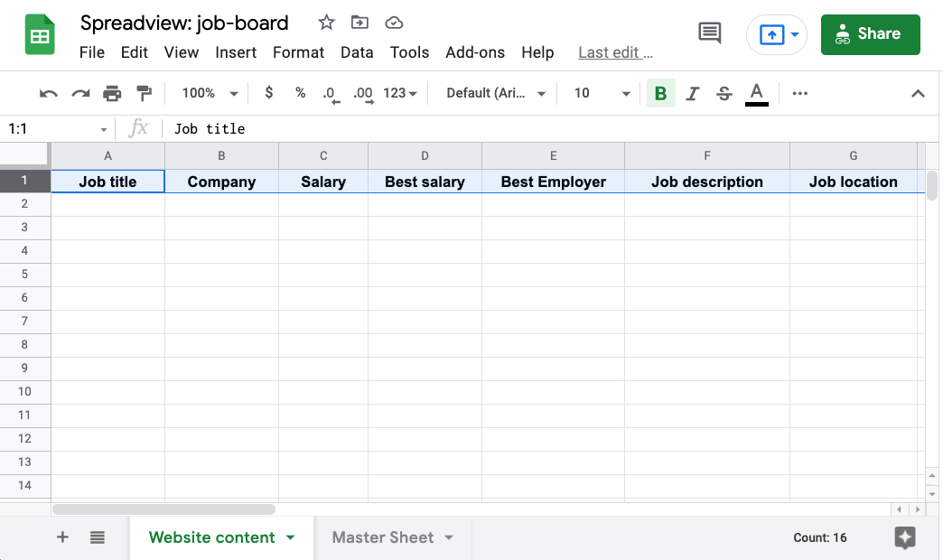This screenshot has width=943, height=560.
Task: Add a new sheet with the plus icon
Action: [62, 537]
